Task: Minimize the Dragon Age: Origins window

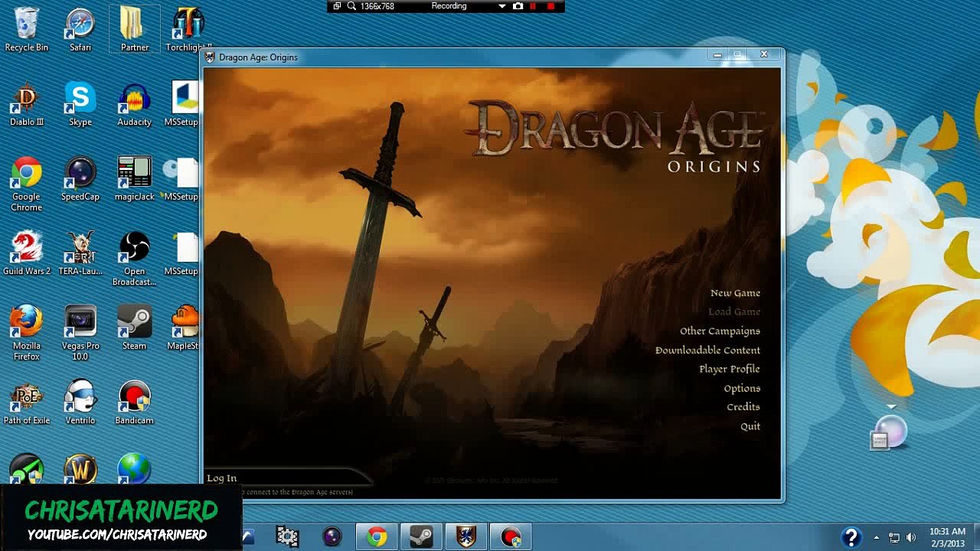Action: pyautogui.click(x=717, y=55)
